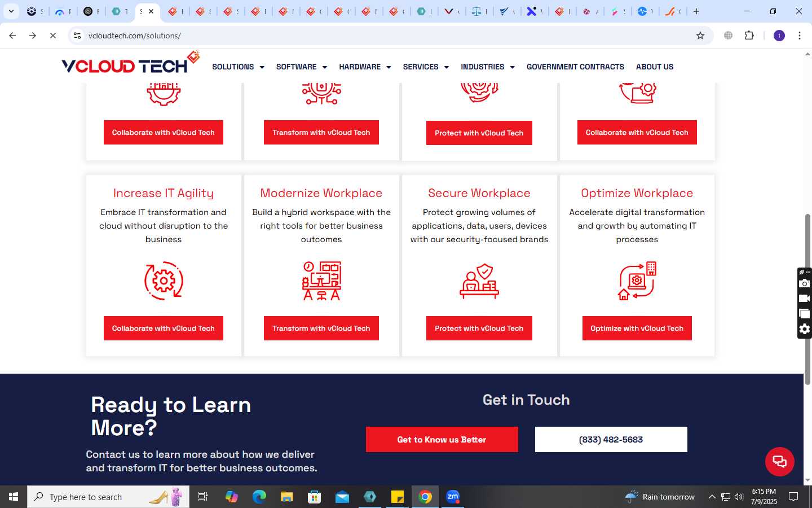
Task: Open Zoom from the taskbar
Action: pos(453,497)
